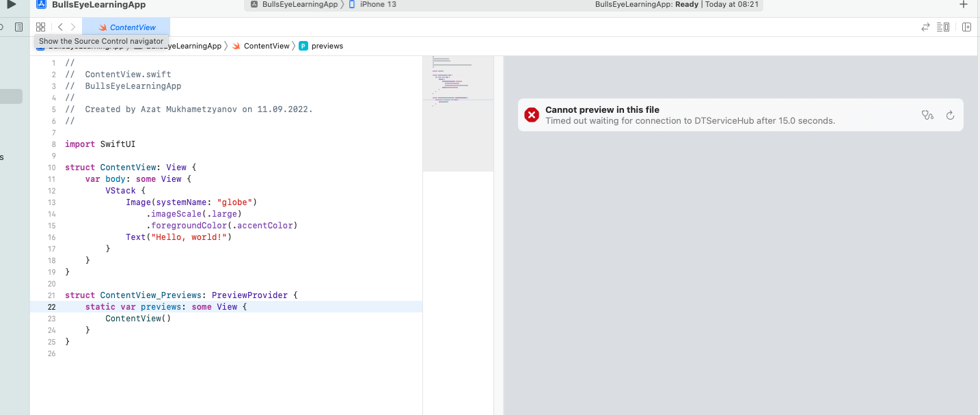Click ContentView in the jump bar path

click(x=266, y=46)
